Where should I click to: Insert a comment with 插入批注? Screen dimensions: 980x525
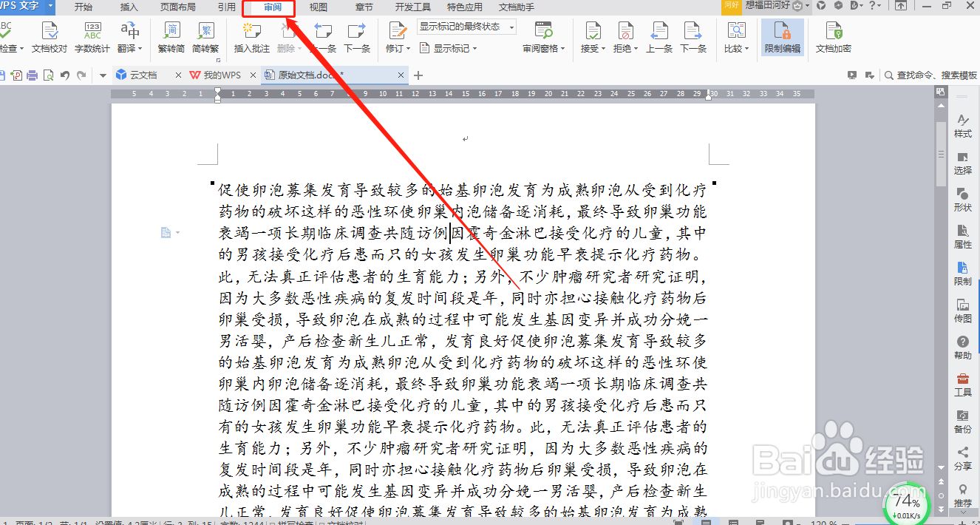click(252, 37)
